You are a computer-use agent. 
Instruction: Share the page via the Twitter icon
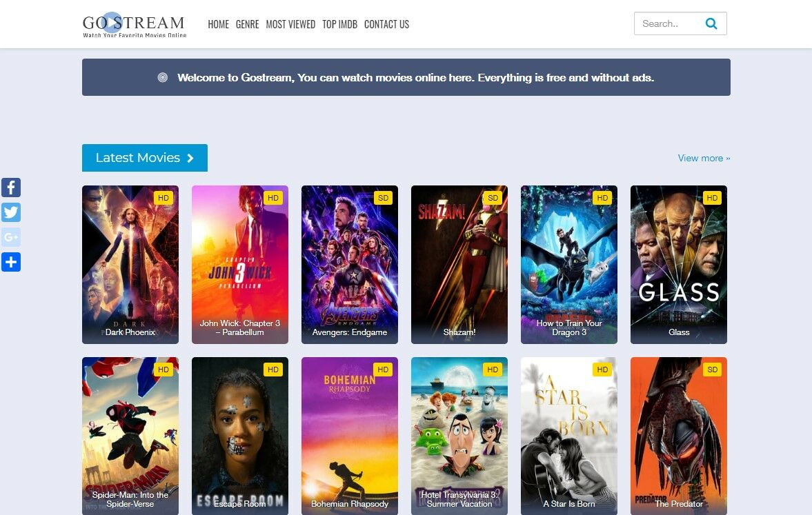point(11,212)
